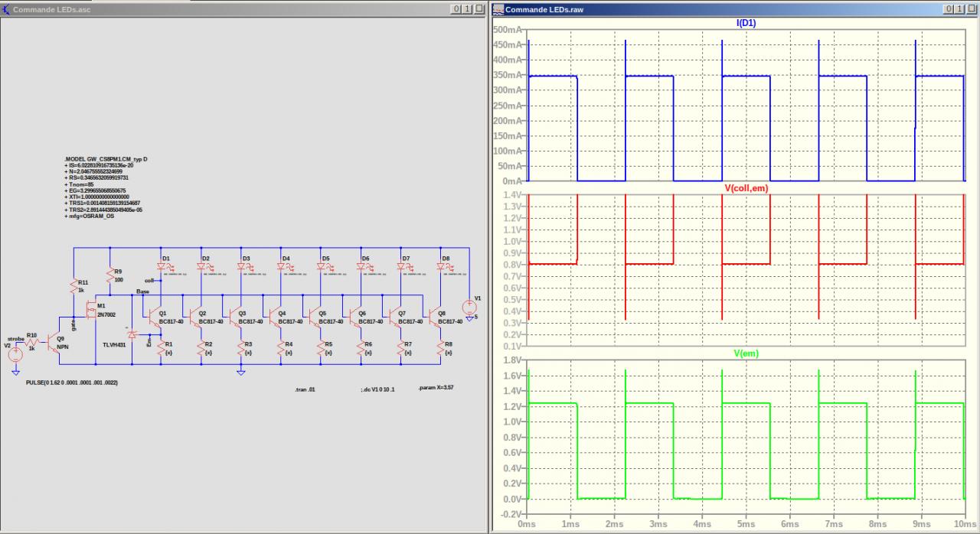Click the V(coll,em) trace label
The width and height of the screenshot is (980, 534).
point(746,187)
